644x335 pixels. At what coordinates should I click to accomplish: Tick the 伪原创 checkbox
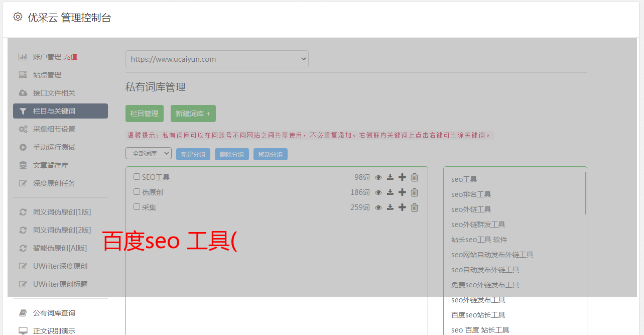pos(137,192)
